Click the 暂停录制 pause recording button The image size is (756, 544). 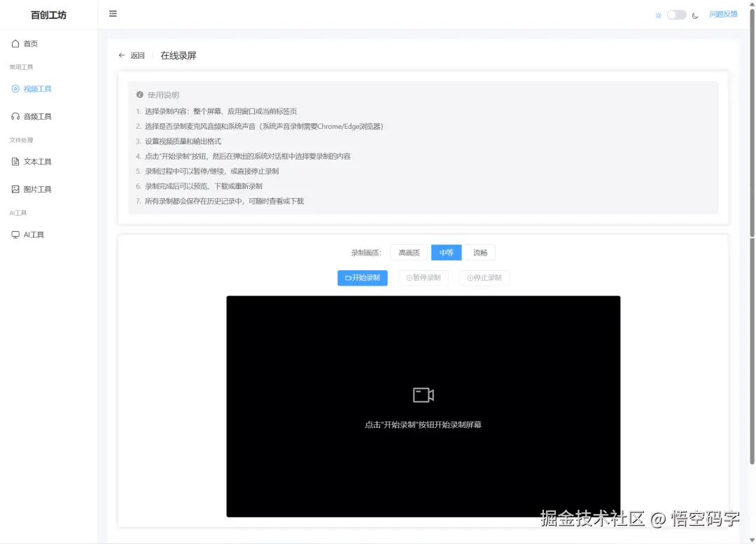click(423, 277)
